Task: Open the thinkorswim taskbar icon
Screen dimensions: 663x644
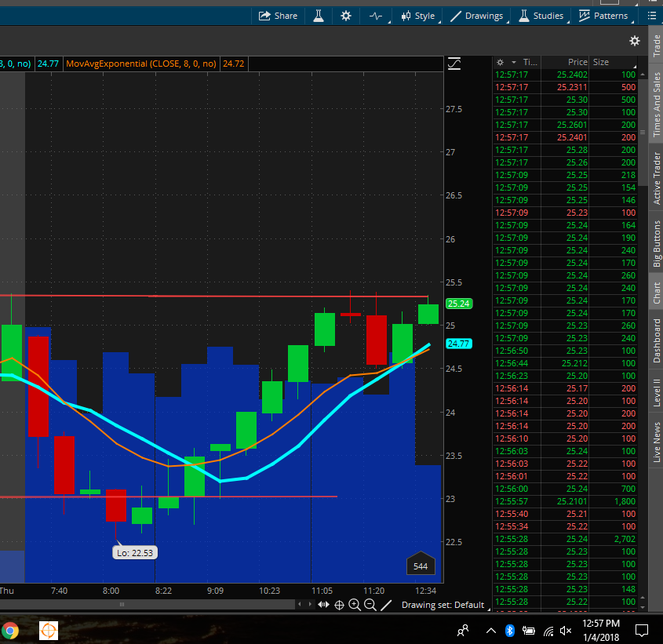Action: (x=49, y=631)
